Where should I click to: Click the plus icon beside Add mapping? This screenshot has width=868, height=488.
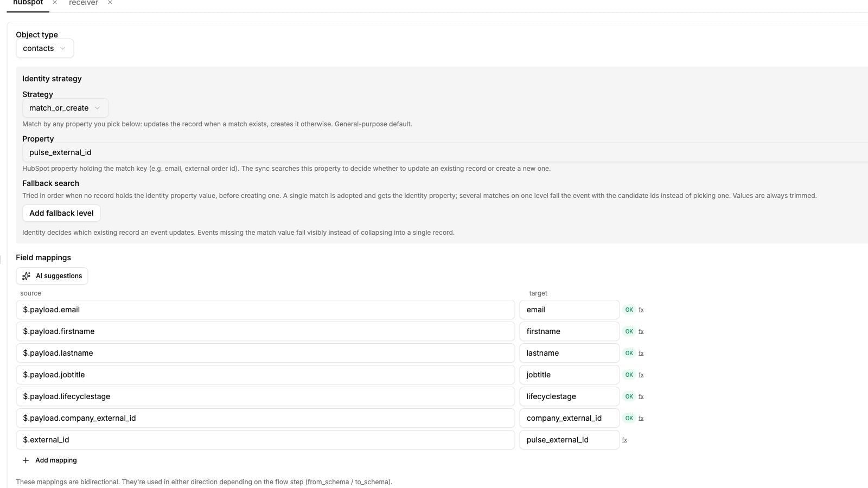pos(25,460)
